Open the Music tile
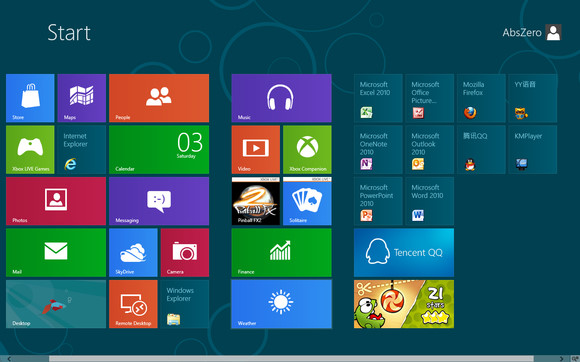The width and height of the screenshot is (580, 362). 281,98
